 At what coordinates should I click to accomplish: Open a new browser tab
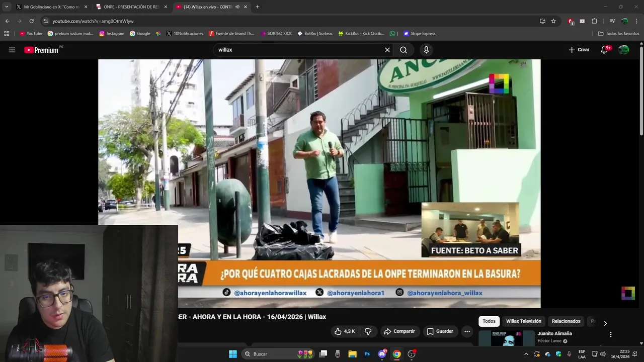pyautogui.click(x=258, y=7)
